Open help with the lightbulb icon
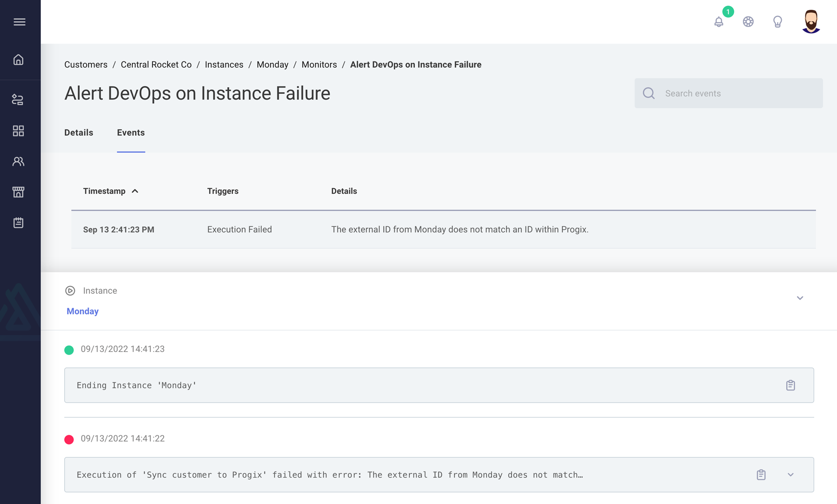The image size is (837, 504). tap(777, 21)
